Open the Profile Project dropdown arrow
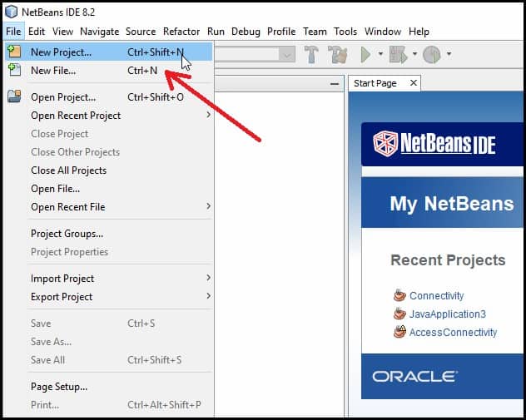The image size is (526, 420). click(x=449, y=53)
